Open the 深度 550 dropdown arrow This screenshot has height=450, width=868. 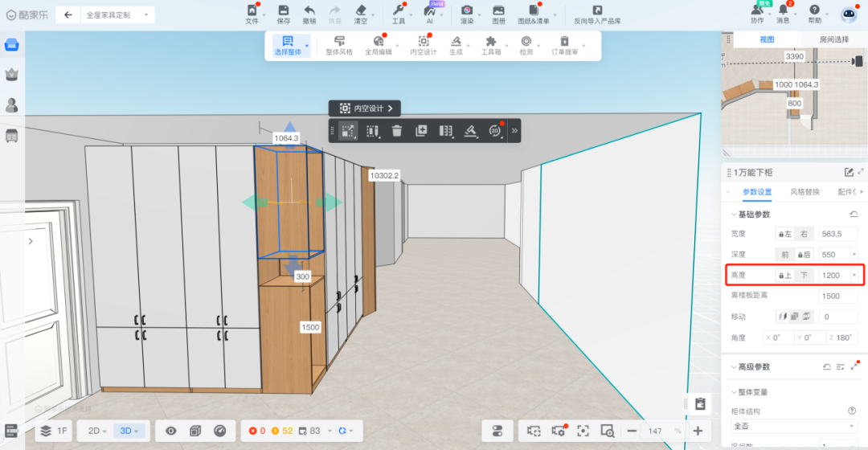coord(854,255)
